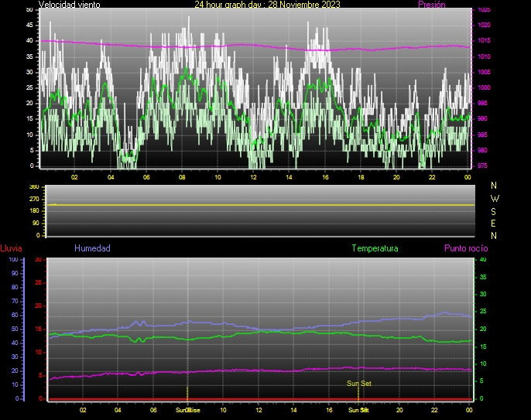The image size is (531, 420).
Task: Click the 'Presión' legend label
Action: [x=432, y=5]
